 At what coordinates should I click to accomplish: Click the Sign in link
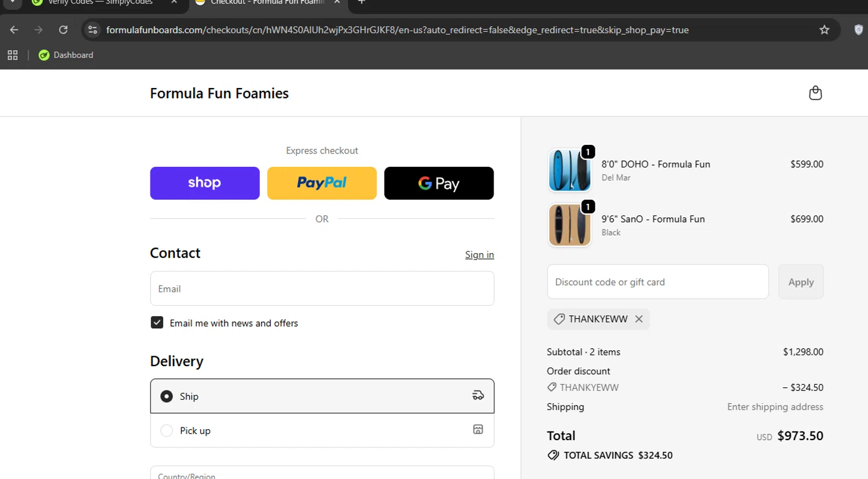pos(479,255)
